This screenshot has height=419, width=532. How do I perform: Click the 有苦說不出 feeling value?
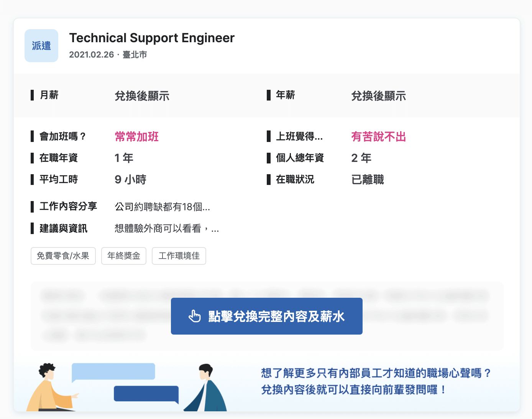[379, 137]
